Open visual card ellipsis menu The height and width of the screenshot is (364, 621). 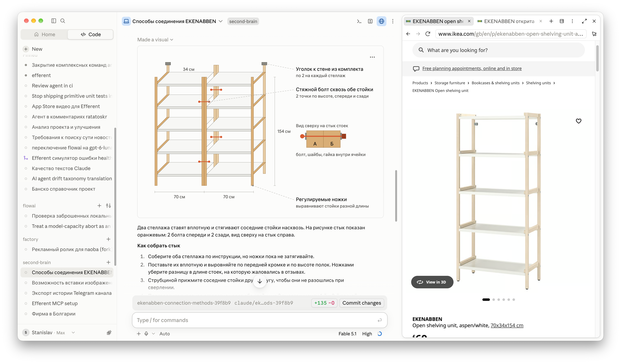click(372, 57)
